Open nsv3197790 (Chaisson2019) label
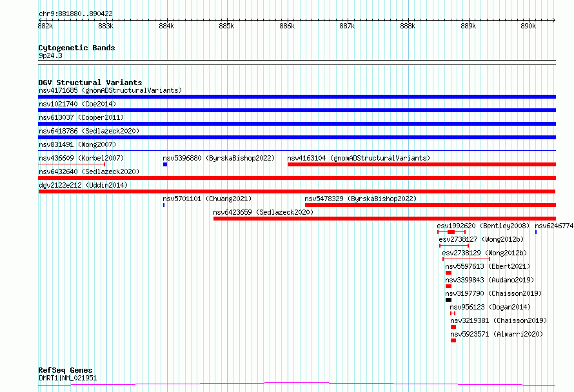Viewport: 574px width, 392px height. click(x=493, y=293)
